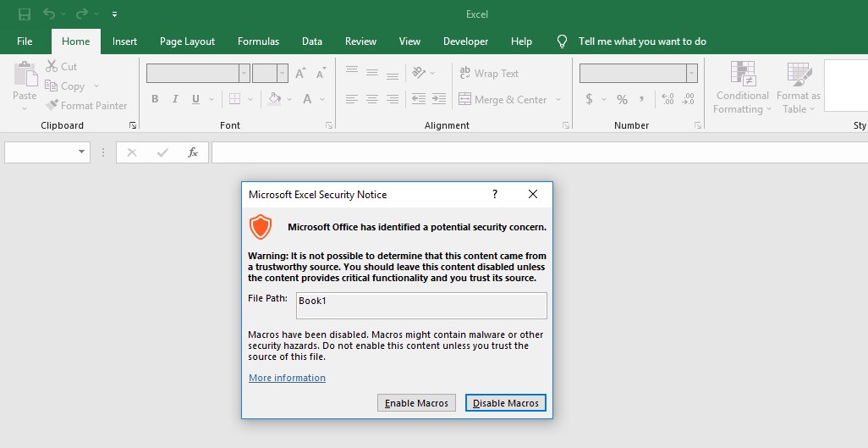The image size is (868, 448).
Task: Expand the Underline style dropdown arrow
Action: click(212, 99)
